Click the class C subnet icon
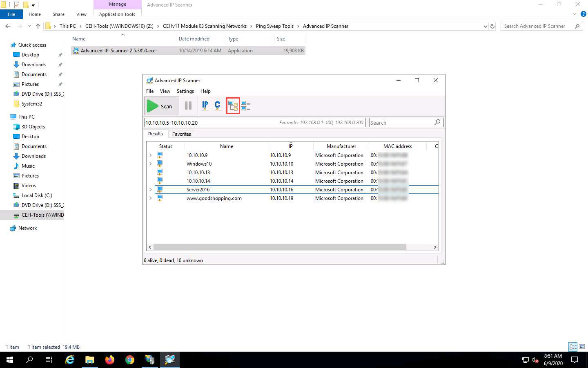The width and height of the screenshot is (588, 368). point(217,106)
